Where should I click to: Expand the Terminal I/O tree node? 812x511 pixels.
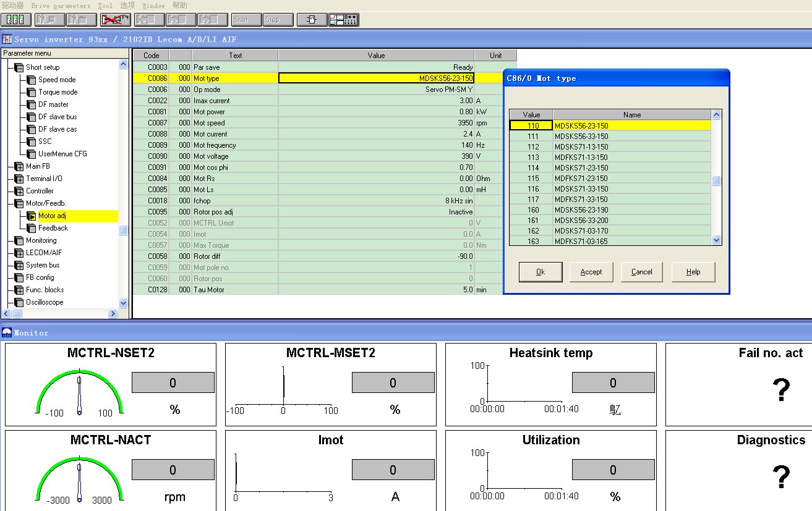coord(19,179)
